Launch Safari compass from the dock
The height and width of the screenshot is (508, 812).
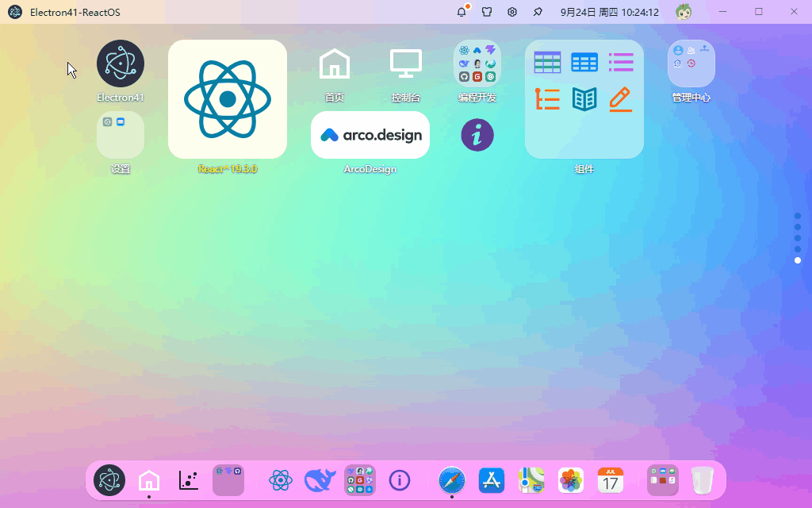click(x=451, y=480)
